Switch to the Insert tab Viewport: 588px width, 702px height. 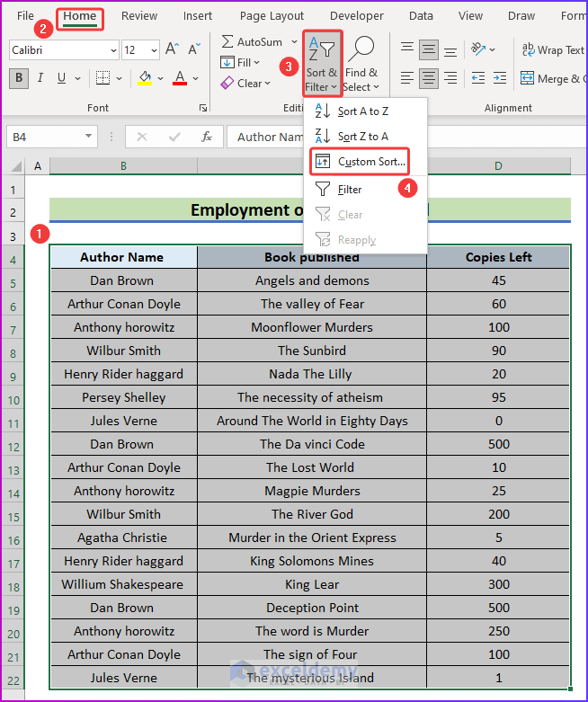coord(198,16)
